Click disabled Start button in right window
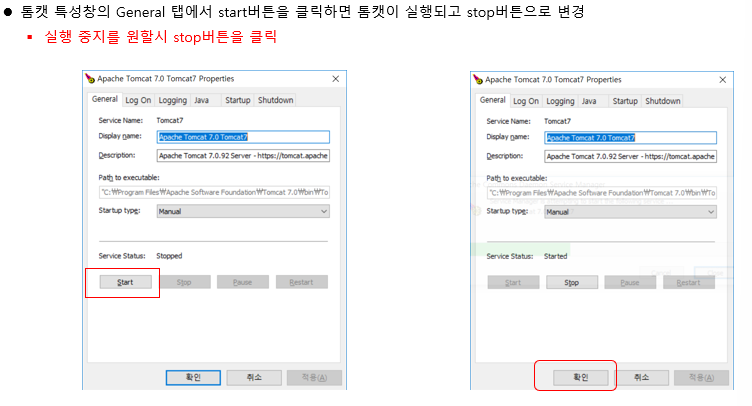The width and height of the screenshot is (752, 406). [x=513, y=283]
